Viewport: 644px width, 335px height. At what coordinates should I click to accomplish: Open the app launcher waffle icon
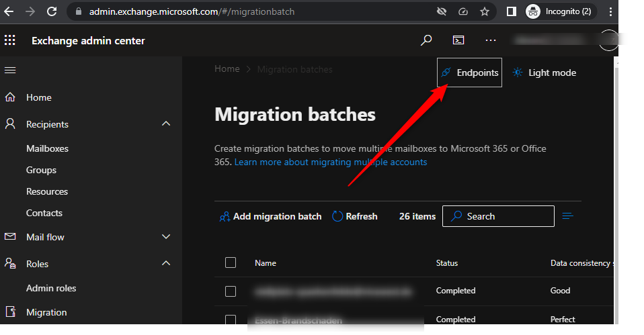(10, 40)
